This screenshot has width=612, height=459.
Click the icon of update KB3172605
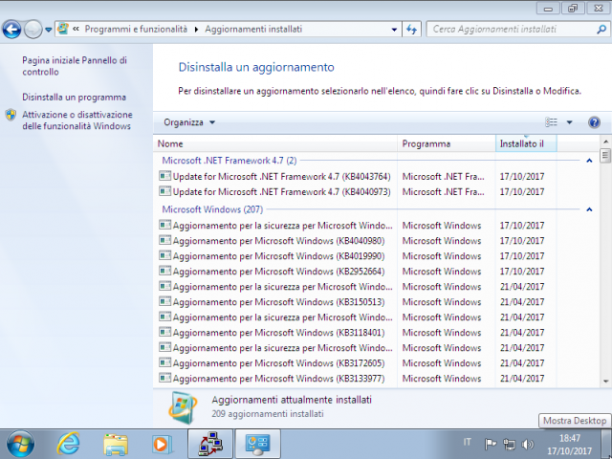pyautogui.click(x=165, y=363)
